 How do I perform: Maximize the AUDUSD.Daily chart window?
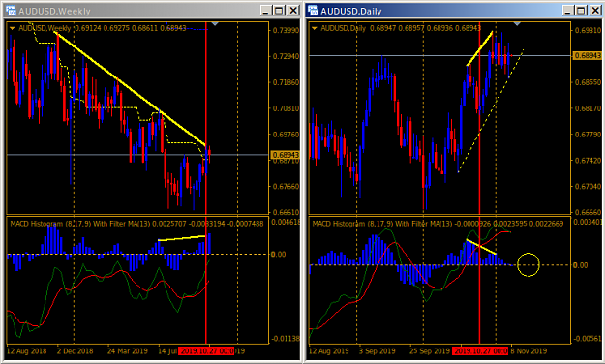coord(582,11)
